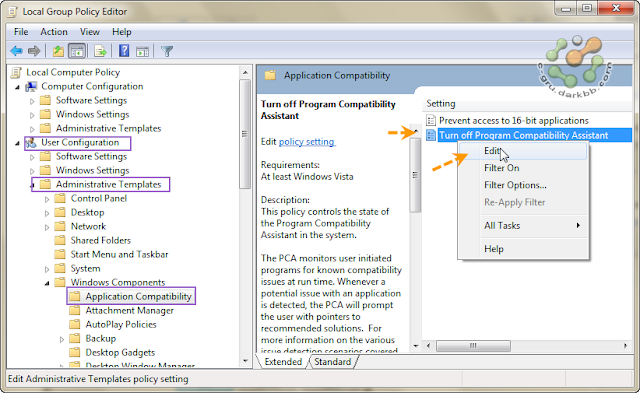Expand the Backup tree node
This screenshot has width=640, height=393.
62,339
